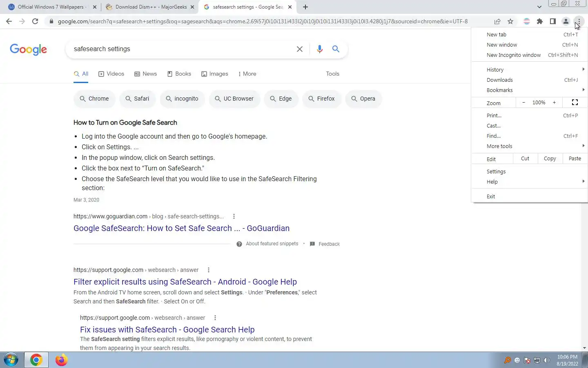Open the search Tools options
The image size is (588, 368).
click(332, 74)
